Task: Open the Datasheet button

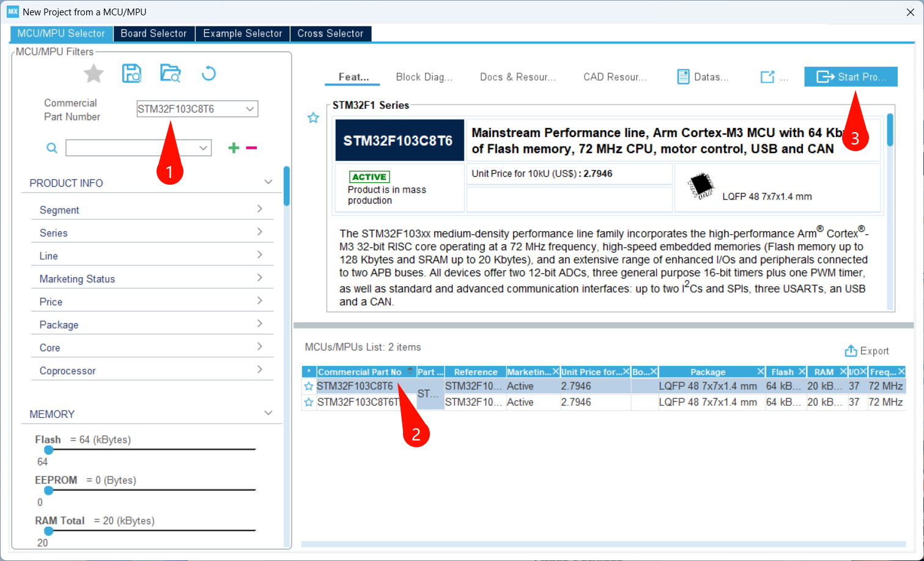Action: click(703, 77)
